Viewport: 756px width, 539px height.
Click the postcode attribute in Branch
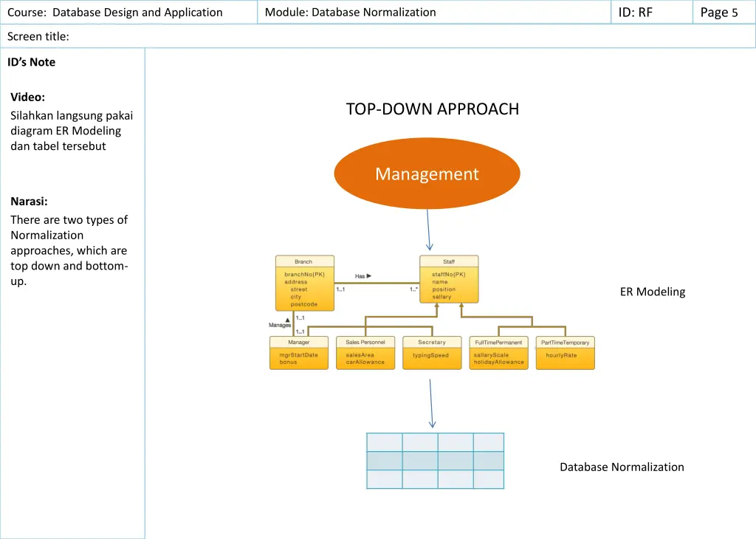[x=303, y=304]
